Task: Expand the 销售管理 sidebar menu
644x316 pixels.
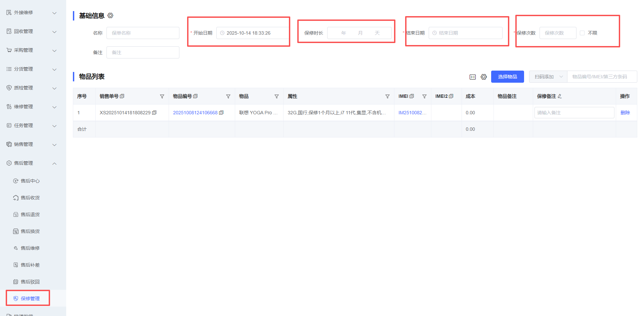Action: (x=54, y=145)
